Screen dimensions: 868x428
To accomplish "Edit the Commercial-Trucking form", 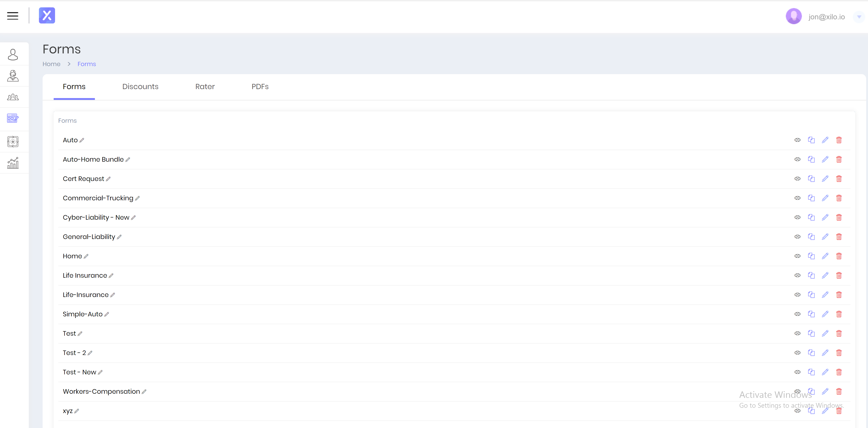I will click(x=825, y=198).
